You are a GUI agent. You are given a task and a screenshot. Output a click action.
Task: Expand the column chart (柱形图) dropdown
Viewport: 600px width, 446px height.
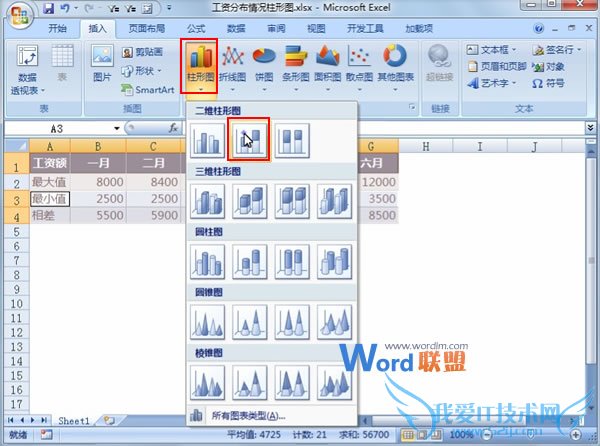(x=200, y=90)
